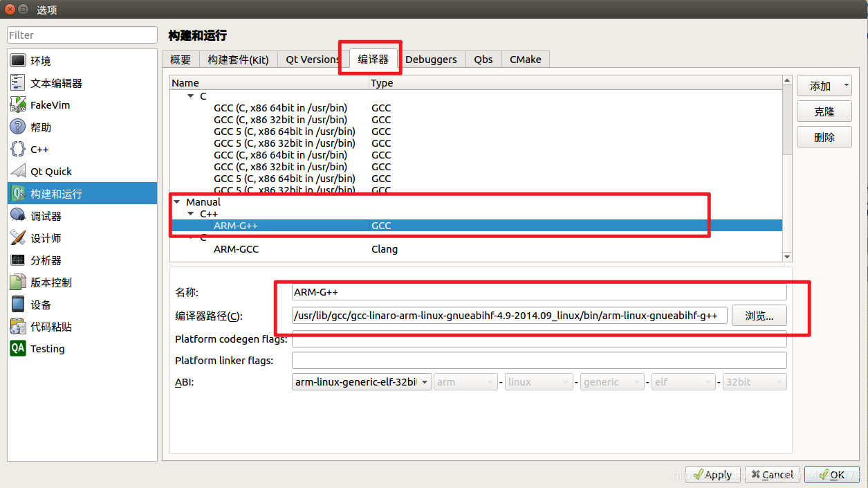Select first GCC 5 (C, x86 32bit) row
This screenshot has height=488, width=868.
point(476,143)
